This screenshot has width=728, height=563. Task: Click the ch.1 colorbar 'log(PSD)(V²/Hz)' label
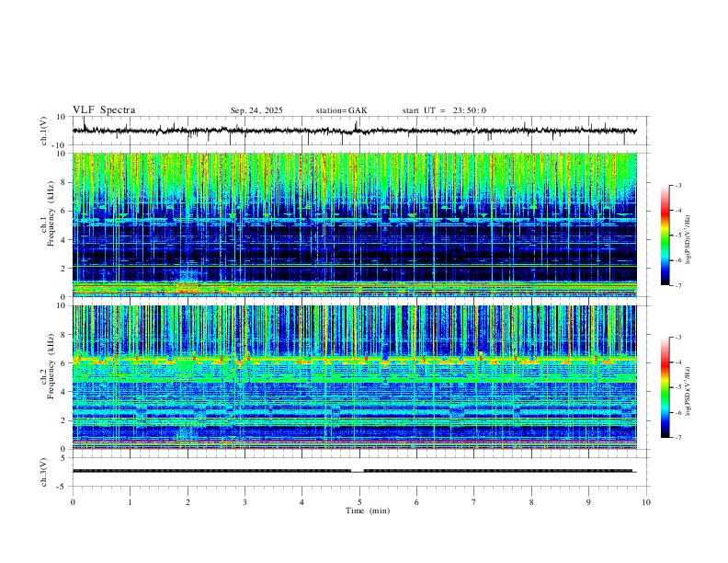tap(688, 240)
